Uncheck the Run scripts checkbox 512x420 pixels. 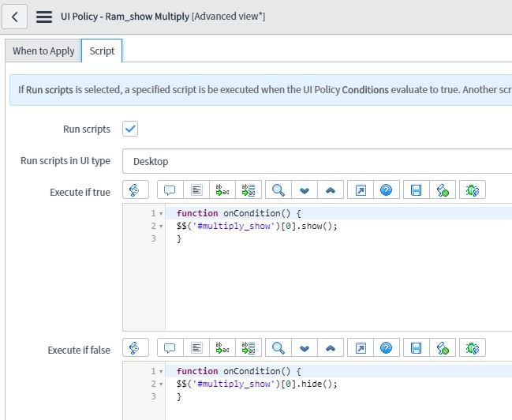(x=130, y=129)
